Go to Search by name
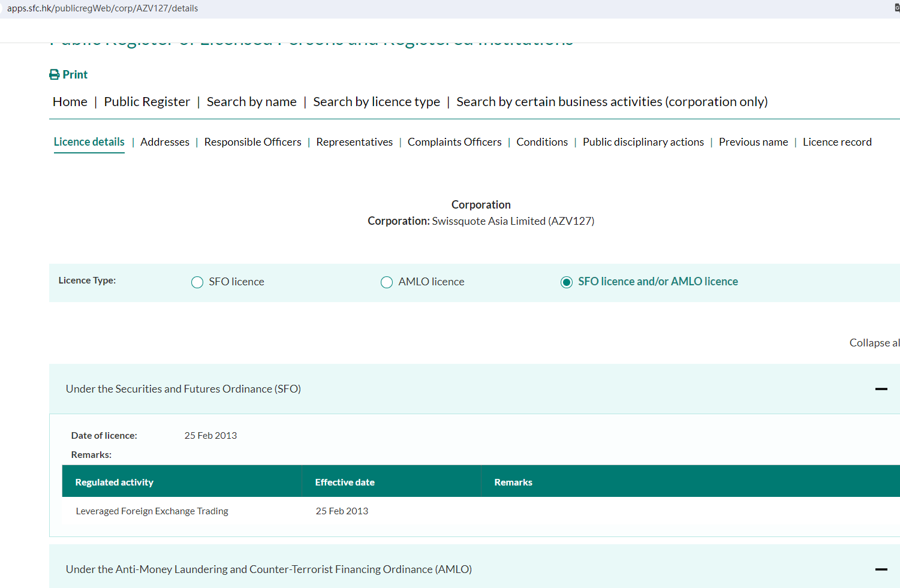This screenshot has width=900, height=588. [x=251, y=102]
